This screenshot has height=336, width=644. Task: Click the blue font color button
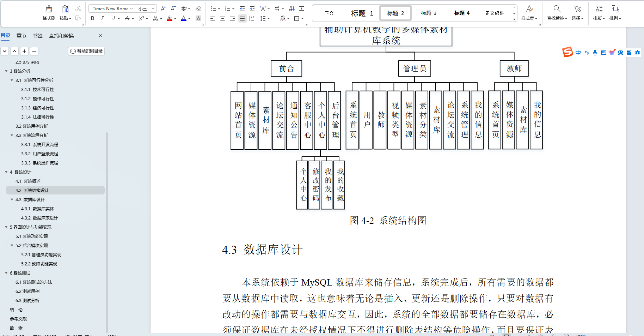pos(184,18)
